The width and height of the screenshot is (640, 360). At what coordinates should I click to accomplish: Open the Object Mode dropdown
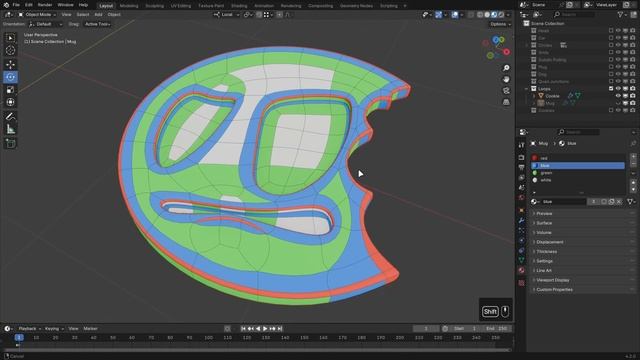(37, 15)
